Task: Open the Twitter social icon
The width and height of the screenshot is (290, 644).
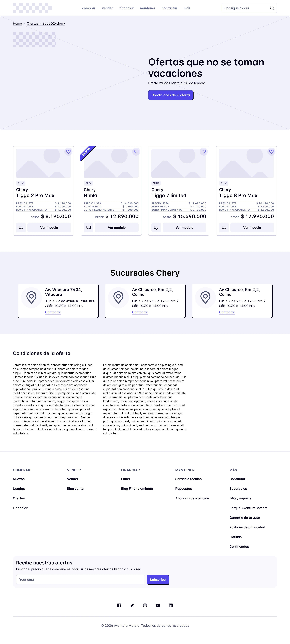Action: (132, 605)
